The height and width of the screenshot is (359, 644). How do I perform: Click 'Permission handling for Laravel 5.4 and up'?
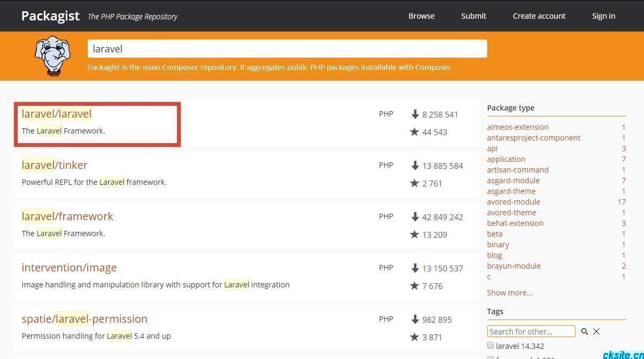coord(96,336)
